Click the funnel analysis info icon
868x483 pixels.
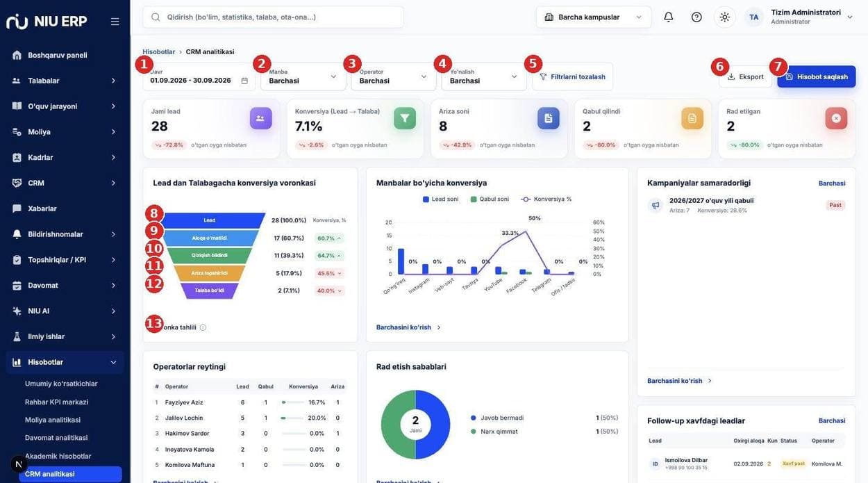click(x=203, y=327)
